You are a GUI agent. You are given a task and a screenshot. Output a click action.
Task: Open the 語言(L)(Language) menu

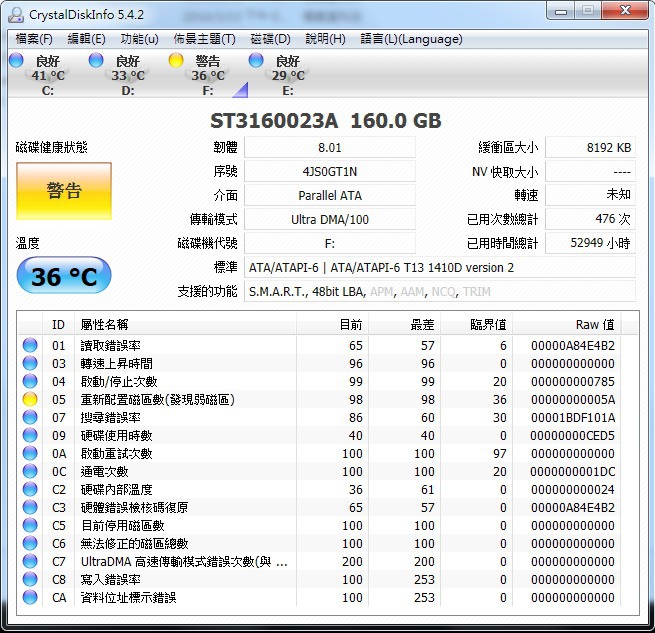pyautogui.click(x=411, y=39)
